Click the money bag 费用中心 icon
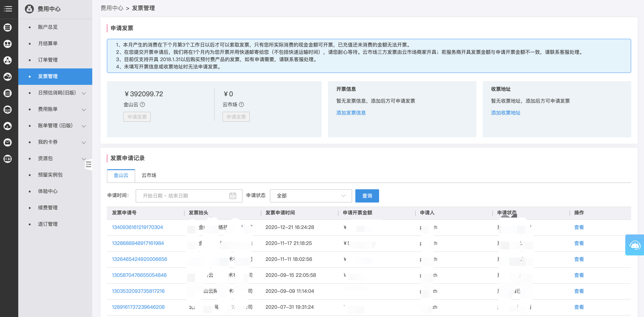644x317 pixels. click(29, 9)
